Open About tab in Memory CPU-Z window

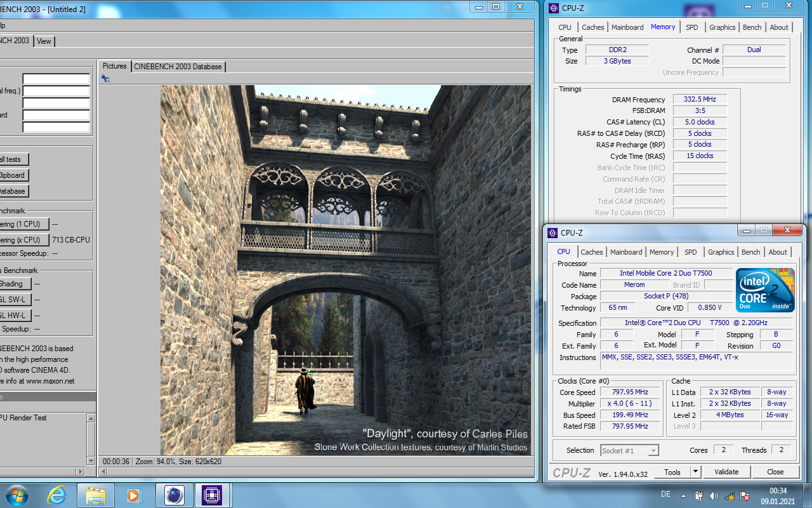tap(779, 27)
